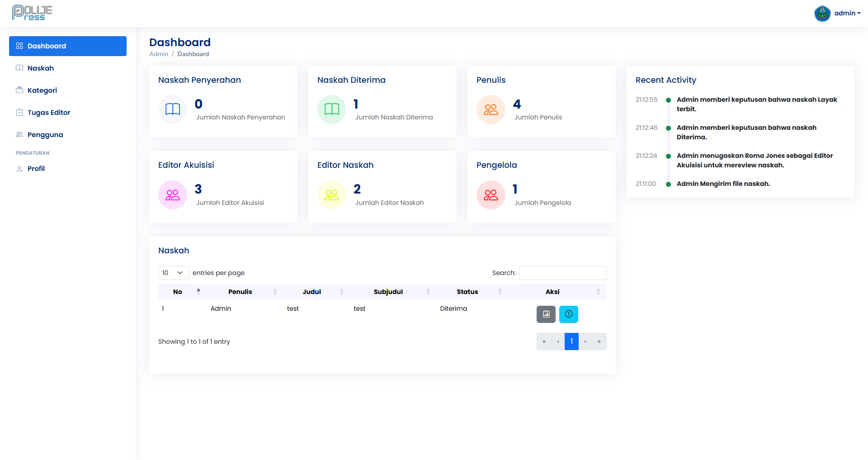868x460 pixels.
Task: Open Profil settings in the sidebar
Action: tap(68, 169)
